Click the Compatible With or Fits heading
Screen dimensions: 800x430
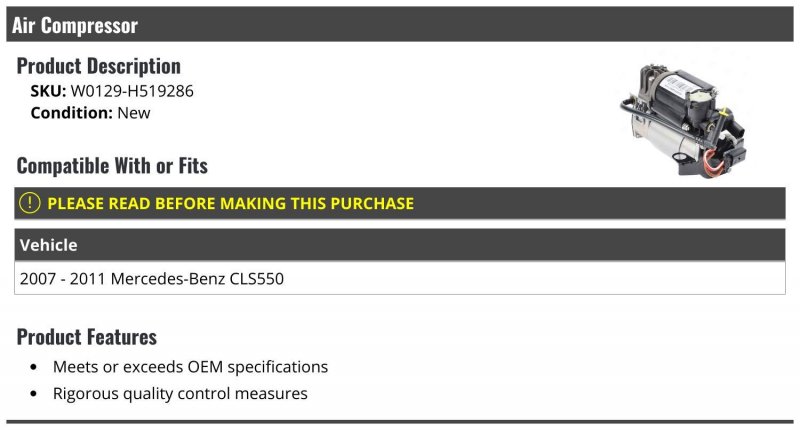(x=112, y=165)
